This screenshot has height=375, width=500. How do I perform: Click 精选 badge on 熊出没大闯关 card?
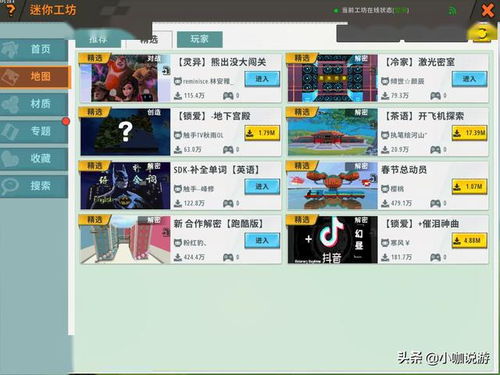click(x=94, y=58)
